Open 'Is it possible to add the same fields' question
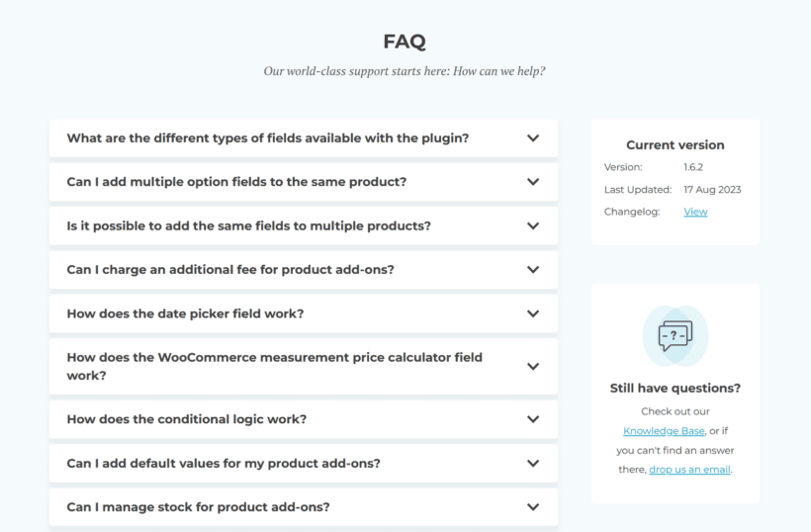This screenshot has height=532, width=811. pyautogui.click(x=303, y=225)
